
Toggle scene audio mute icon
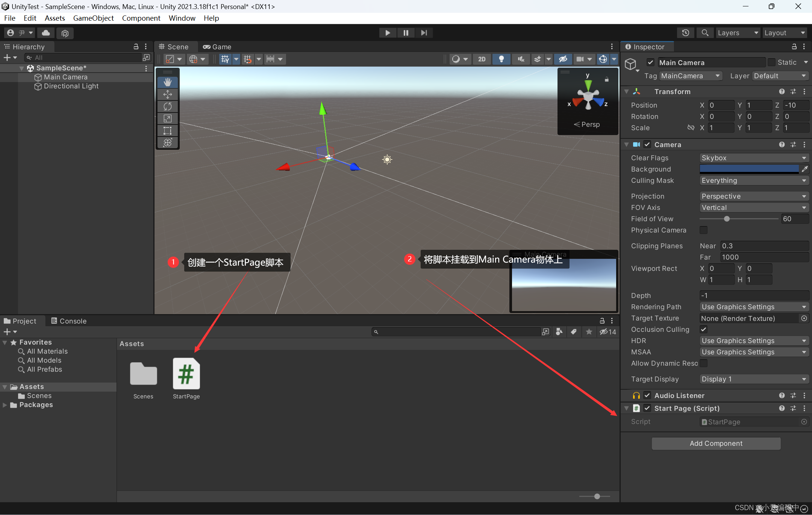point(521,59)
